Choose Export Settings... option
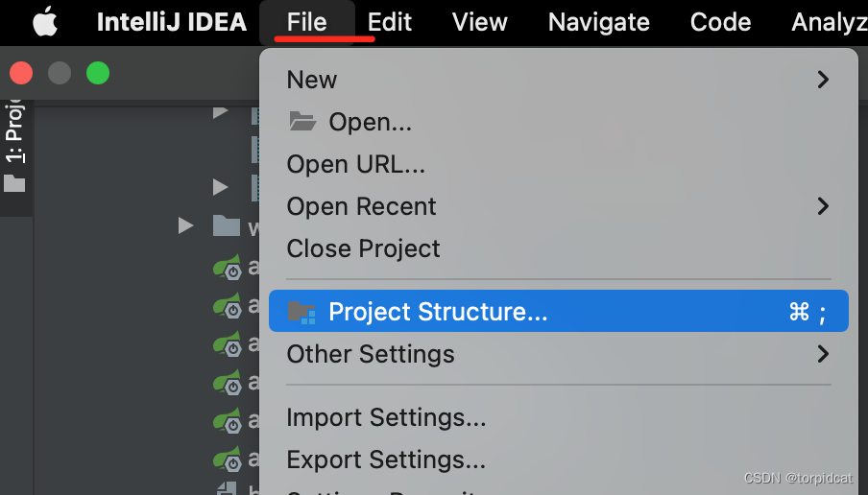Image resolution: width=868 pixels, height=495 pixels. (x=386, y=460)
